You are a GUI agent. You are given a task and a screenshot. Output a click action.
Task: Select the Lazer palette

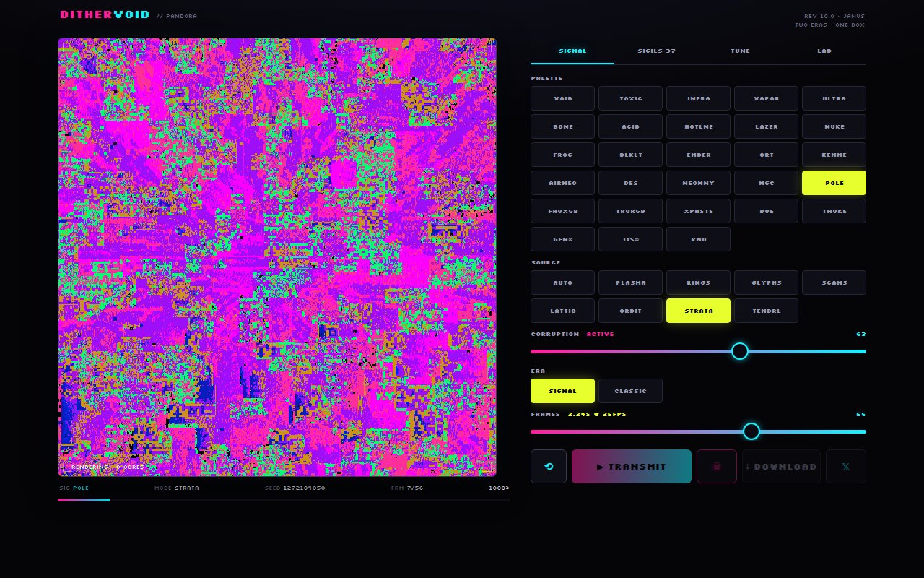pyautogui.click(x=767, y=126)
